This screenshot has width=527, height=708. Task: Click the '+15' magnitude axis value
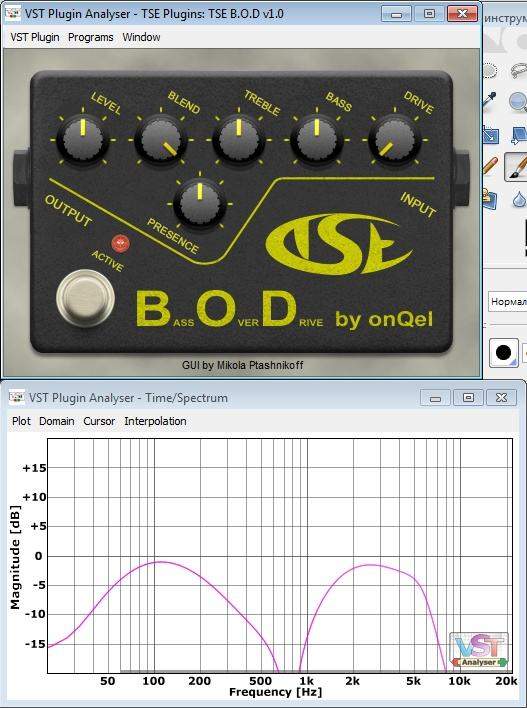(x=34, y=468)
